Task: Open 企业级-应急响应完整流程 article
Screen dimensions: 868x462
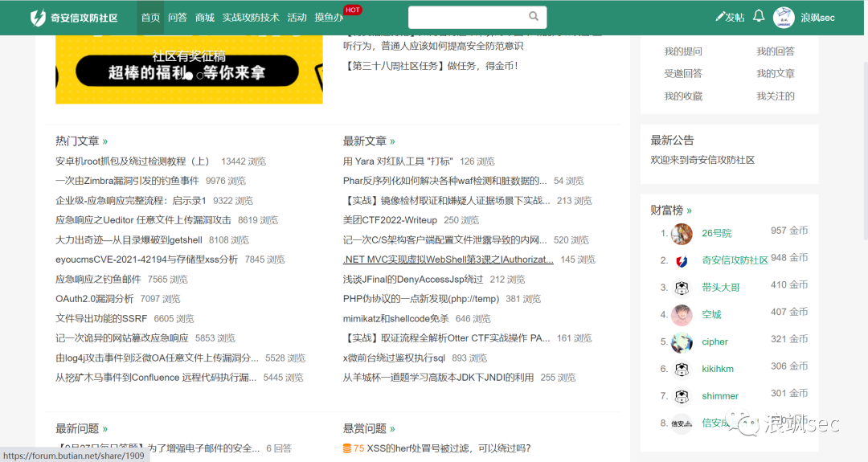Action: click(x=131, y=201)
